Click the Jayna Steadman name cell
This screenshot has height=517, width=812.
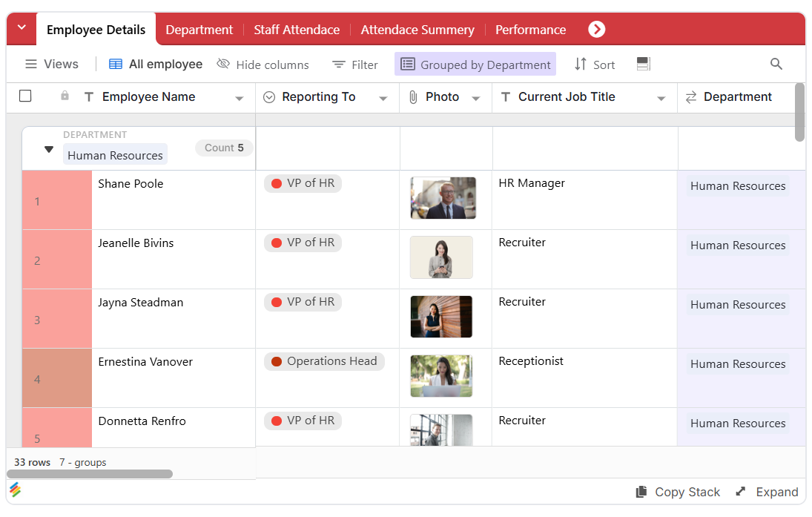174,319
